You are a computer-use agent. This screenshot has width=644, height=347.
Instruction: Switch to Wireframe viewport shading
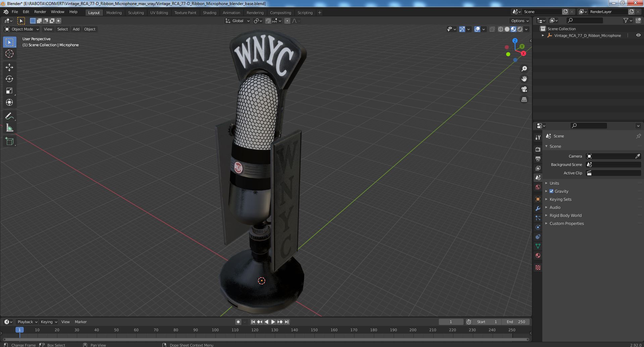click(x=500, y=29)
